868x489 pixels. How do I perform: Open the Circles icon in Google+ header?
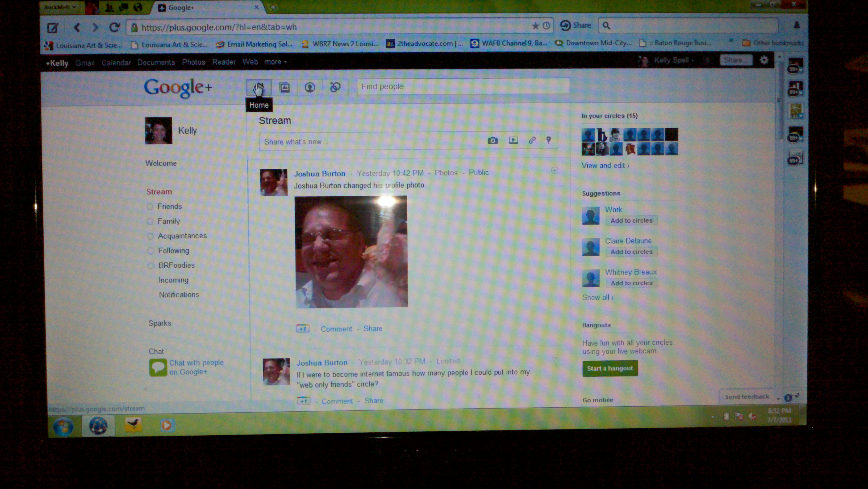coord(335,87)
